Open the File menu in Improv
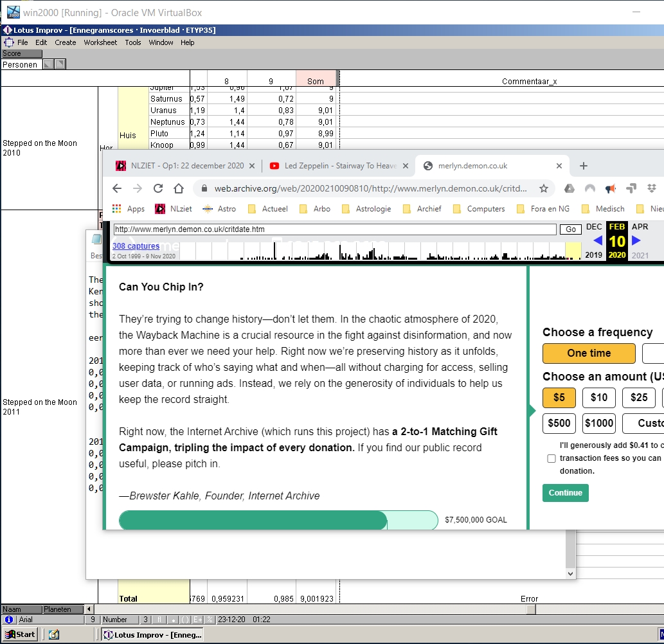The height and width of the screenshot is (644, 664). point(22,42)
